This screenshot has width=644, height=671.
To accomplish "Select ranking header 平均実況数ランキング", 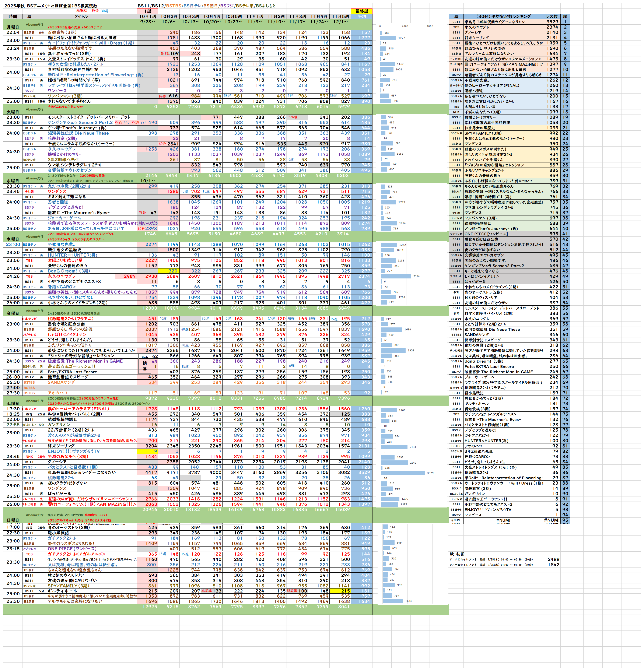I will tap(503, 16).
